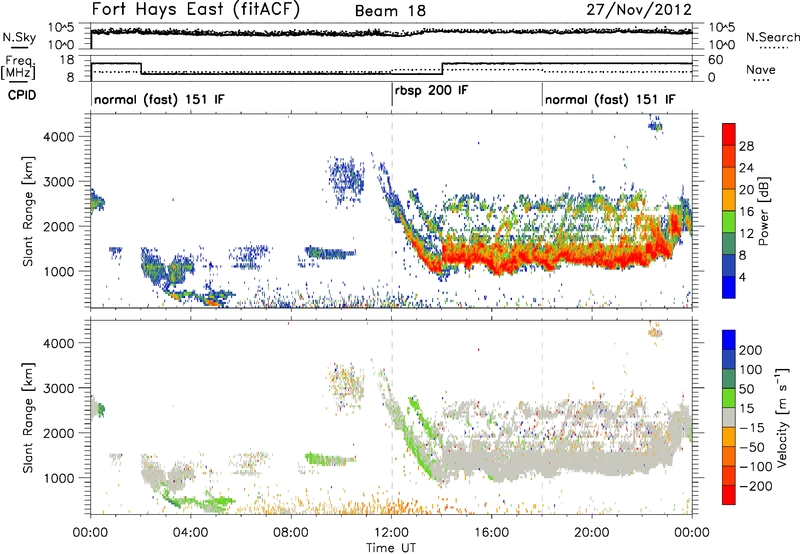Click 'Slant Range [km]' label of velocity panel
Viewport: 800px width, 554px height.
28,417
